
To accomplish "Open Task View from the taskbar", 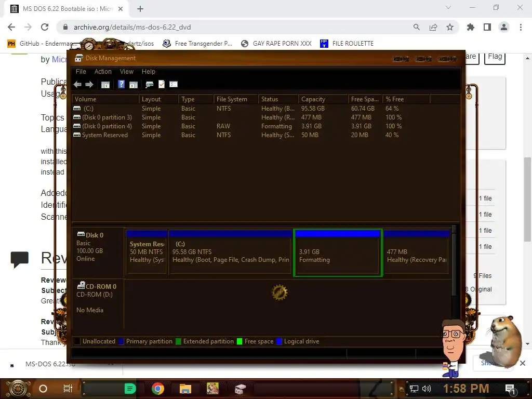I will [68, 389].
